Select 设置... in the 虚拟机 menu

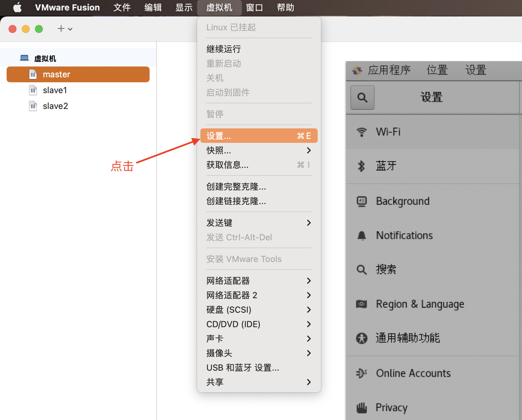pos(259,136)
